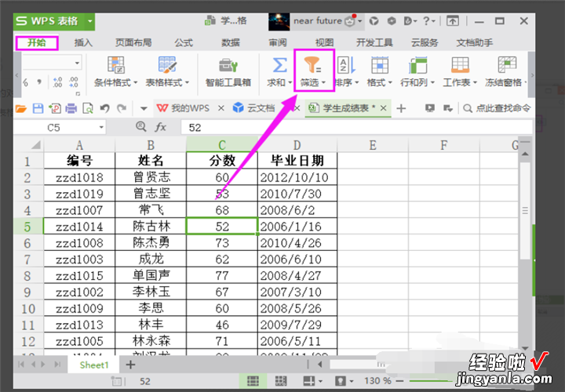Decrease decimal places icon
The width and height of the screenshot is (565, 392).
(74, 82)
